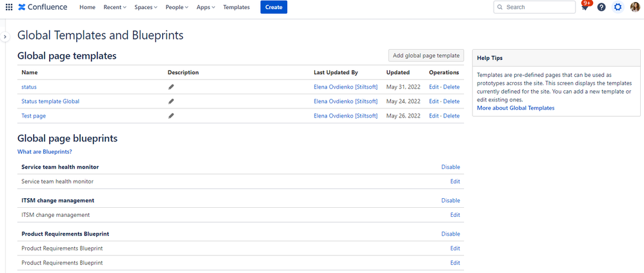Click bold Service team health monitor heading
Viewport: 644px width, 273px height.
tap(60, 167)
